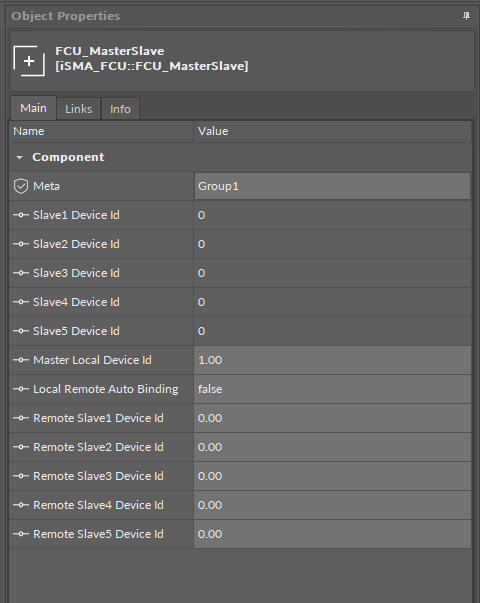Click the Remote Slave4 Device Id value field
This screenshot has height=603, width=480.
coord(332,505)
